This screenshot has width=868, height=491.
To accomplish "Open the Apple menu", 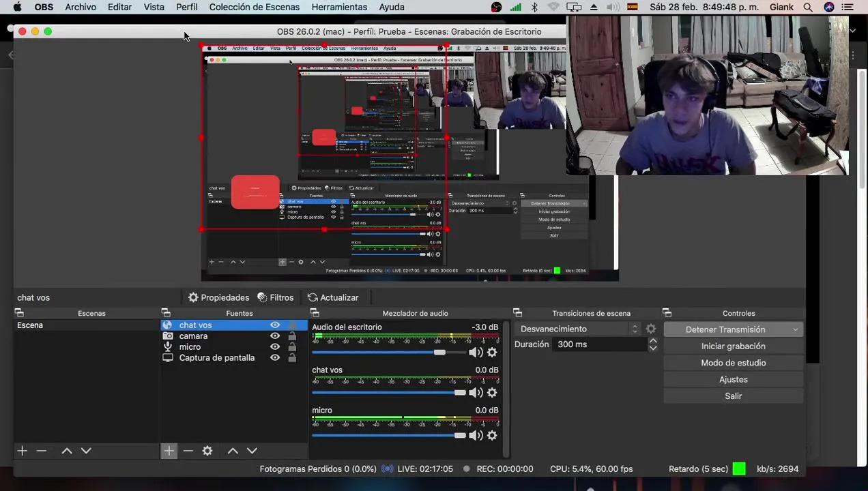I will point(17,7).
